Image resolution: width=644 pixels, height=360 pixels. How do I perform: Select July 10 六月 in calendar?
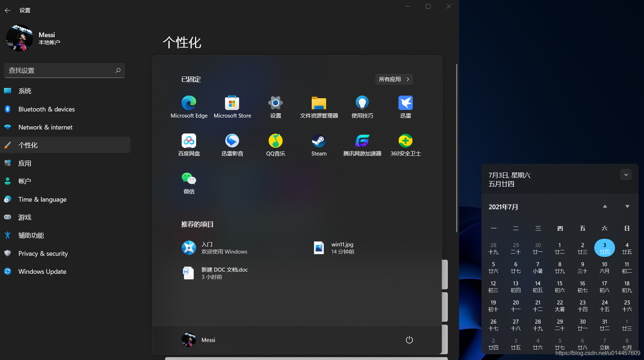point(605,267)
